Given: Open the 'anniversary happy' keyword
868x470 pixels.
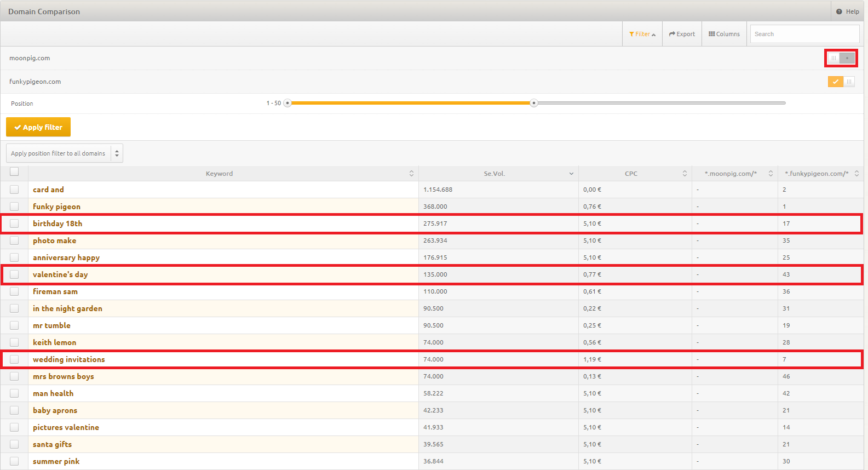Looking at the screenshot, I should pos(66,257).
